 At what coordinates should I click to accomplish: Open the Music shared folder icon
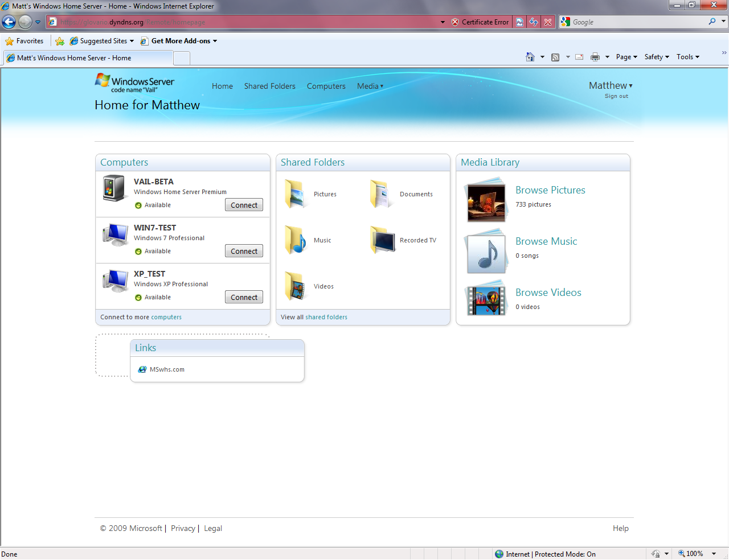tap(296, 240)
